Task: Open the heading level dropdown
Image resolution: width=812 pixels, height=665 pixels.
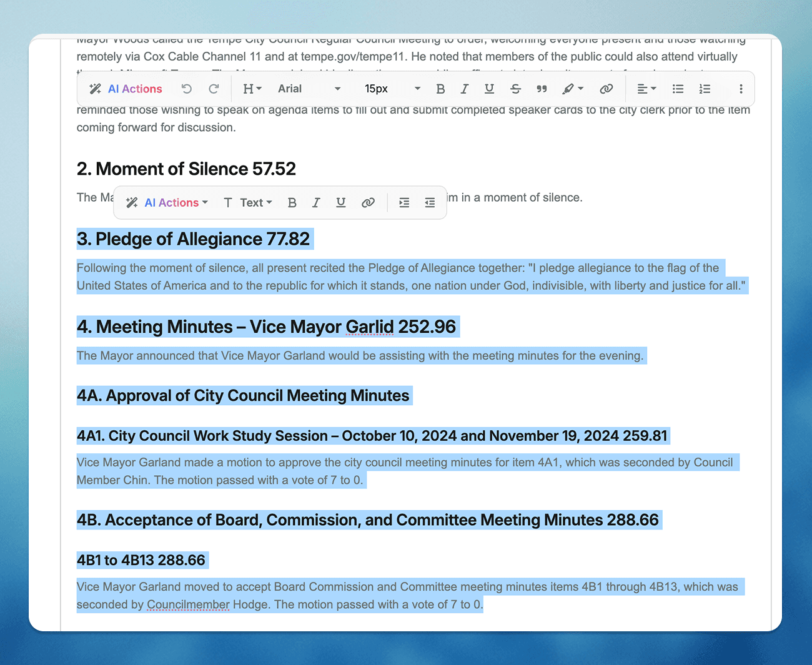Action: [x=252, y=89]
